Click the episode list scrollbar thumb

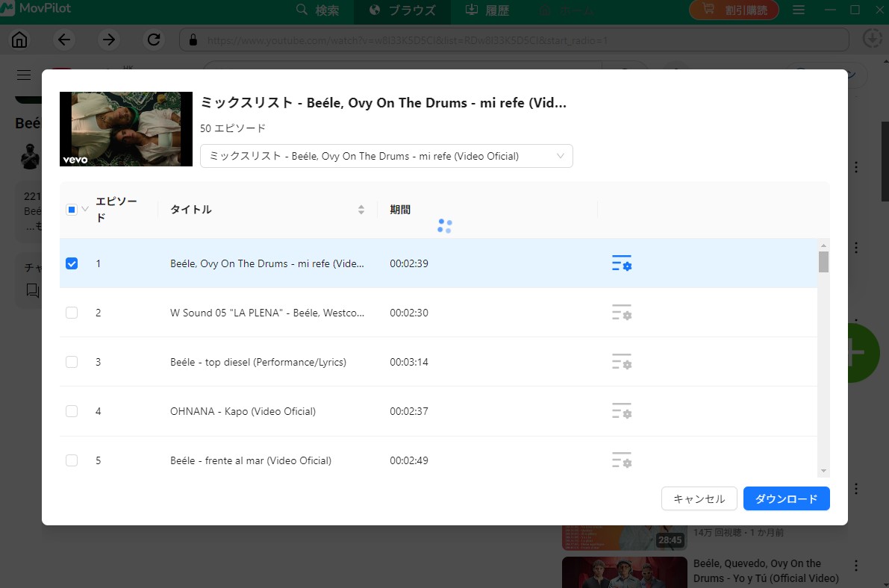tap(823, 262)
